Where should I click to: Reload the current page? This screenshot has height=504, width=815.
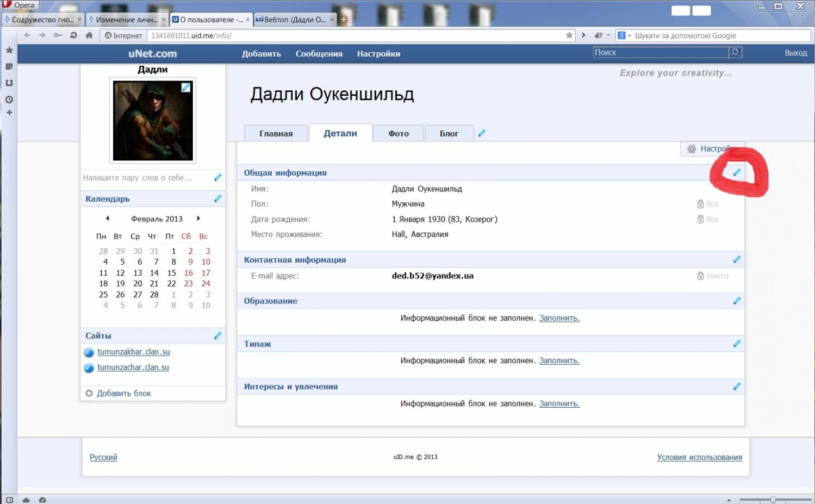pyautogui.click(x=73, y=35)
